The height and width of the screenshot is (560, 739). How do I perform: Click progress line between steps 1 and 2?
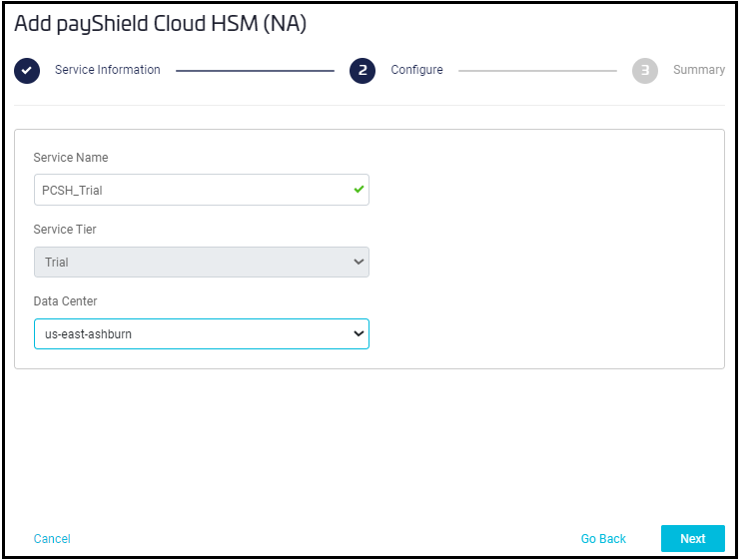click(x=255, y=71)
